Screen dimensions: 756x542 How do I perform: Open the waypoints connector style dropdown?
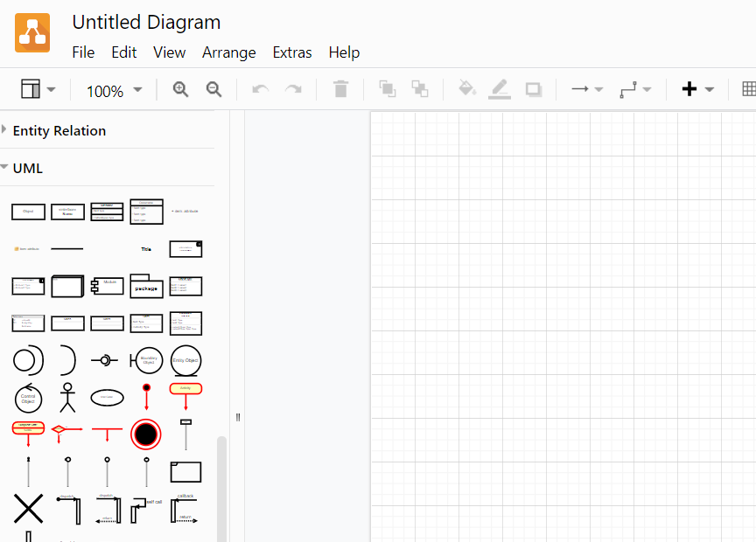point(635,90)
